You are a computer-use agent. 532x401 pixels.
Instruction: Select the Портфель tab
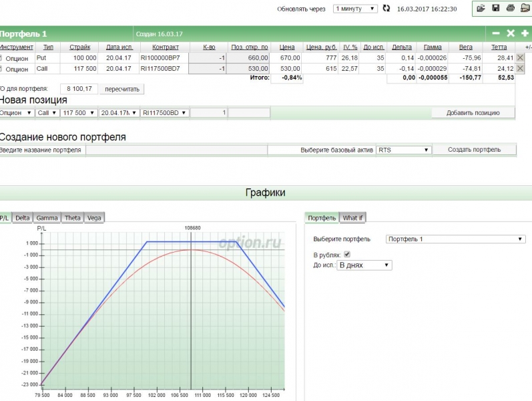(322, 218)
